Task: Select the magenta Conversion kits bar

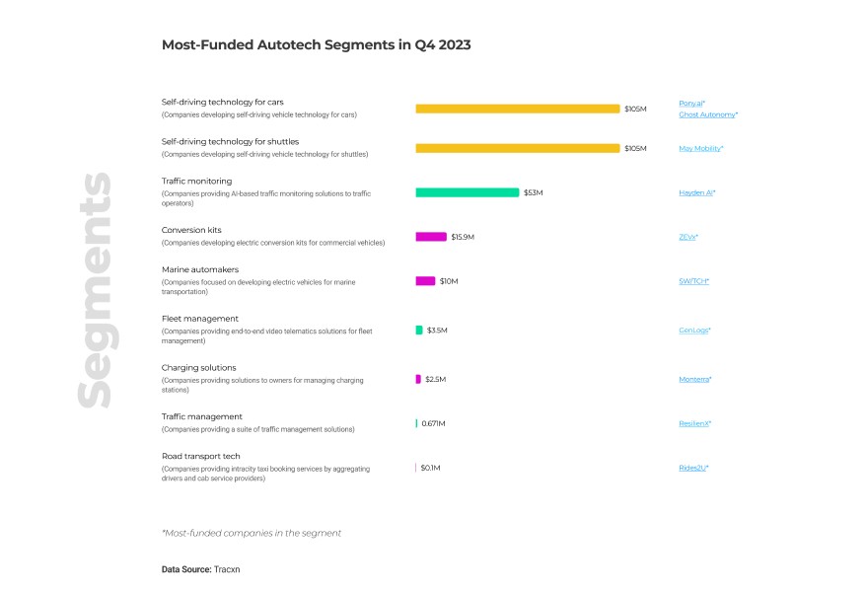Action: coord(431,237)
